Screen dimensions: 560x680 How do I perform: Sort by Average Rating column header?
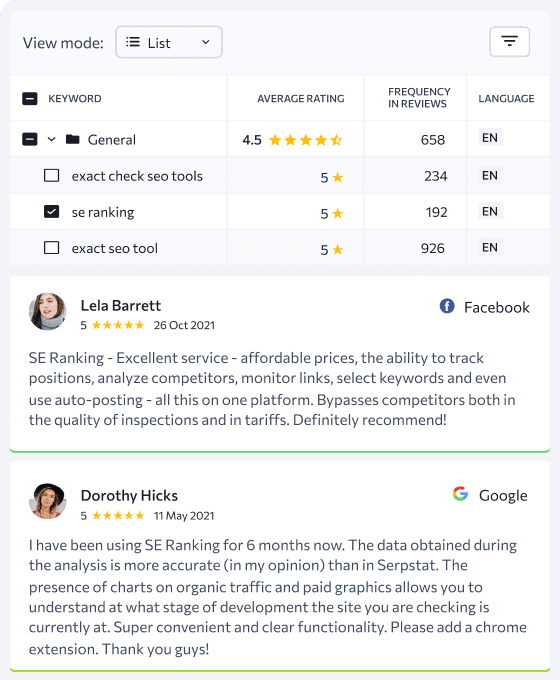(x=301, y=98)
